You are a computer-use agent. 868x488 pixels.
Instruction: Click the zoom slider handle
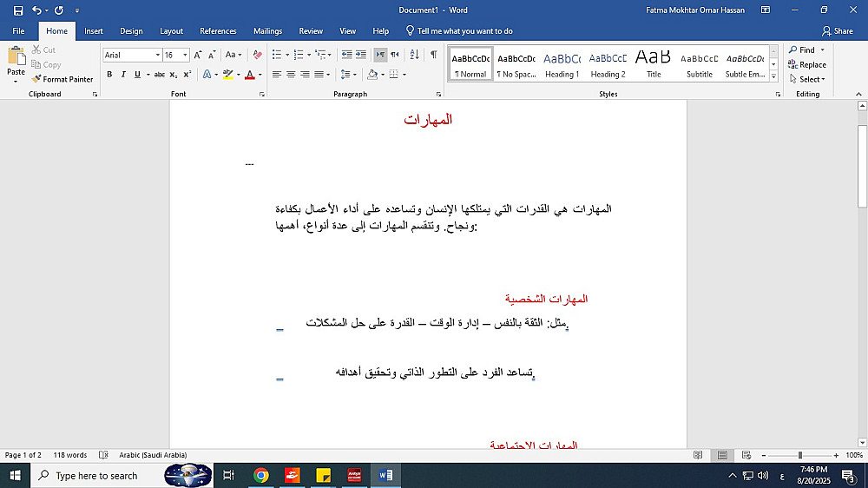pyautogui.click(x=800, y=455)
